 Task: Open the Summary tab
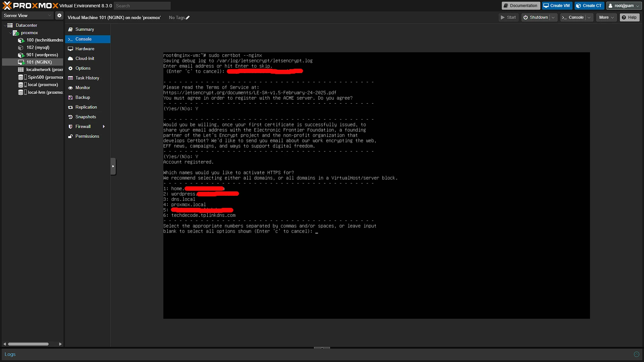pos(88,29)
